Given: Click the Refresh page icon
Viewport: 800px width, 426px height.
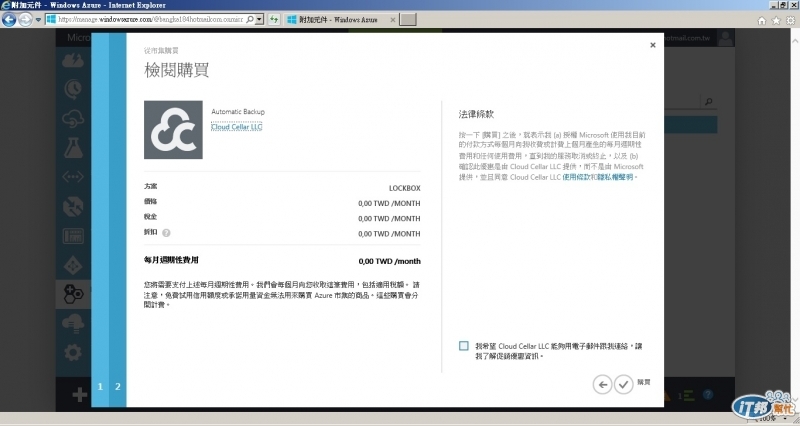Looking at the screenshot, I should click(x=274, y=19).
